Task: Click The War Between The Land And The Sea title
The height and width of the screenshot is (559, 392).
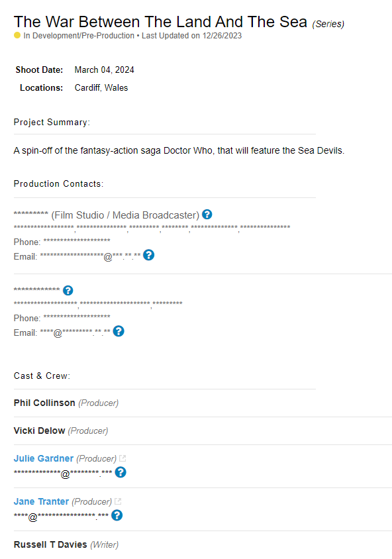Action: pos(160,22)
